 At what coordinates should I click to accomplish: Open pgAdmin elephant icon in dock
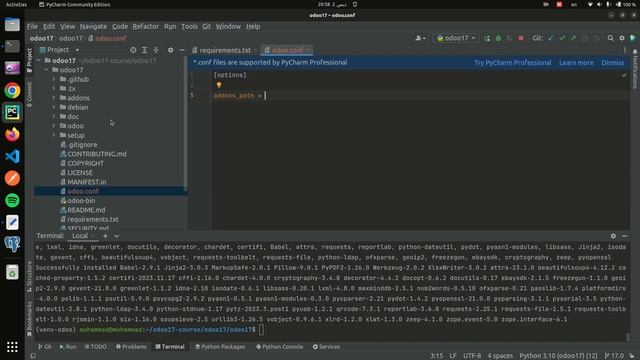(x=12, y=244)
